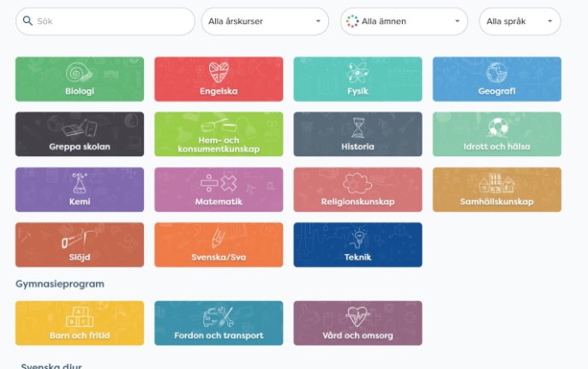Click the cloud icon on Religionskunskap
This screenshot has height=369, width=588.
(x=356, y=182)
